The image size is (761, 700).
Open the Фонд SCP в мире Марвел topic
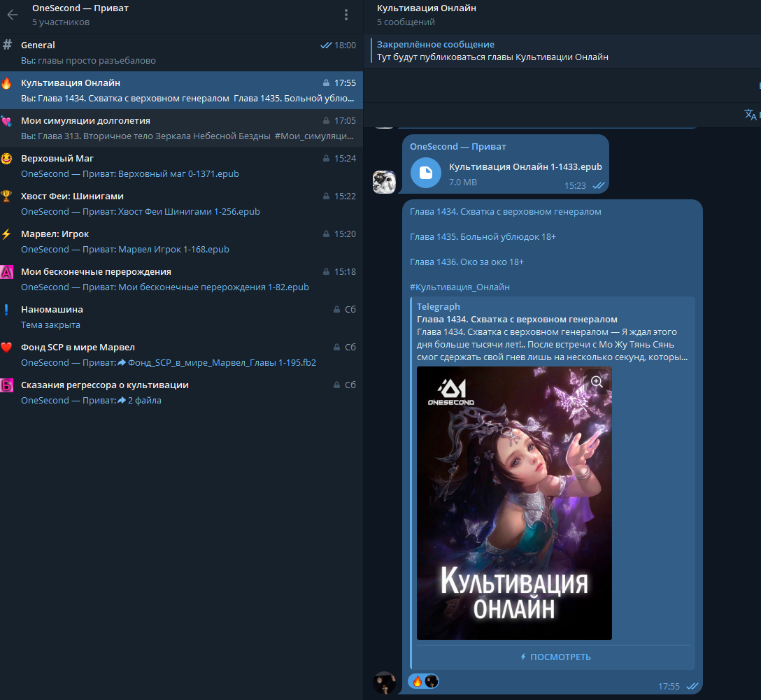(182, 355)
